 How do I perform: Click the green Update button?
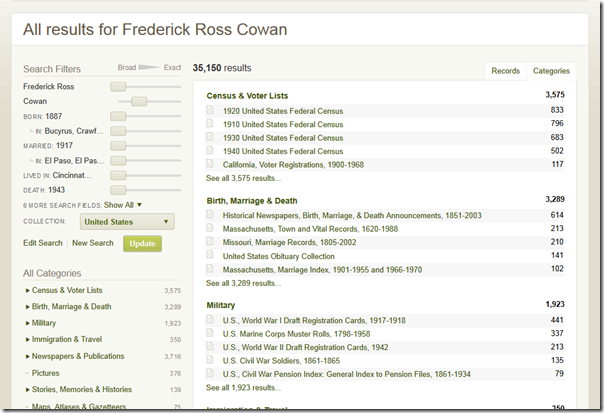143,243
